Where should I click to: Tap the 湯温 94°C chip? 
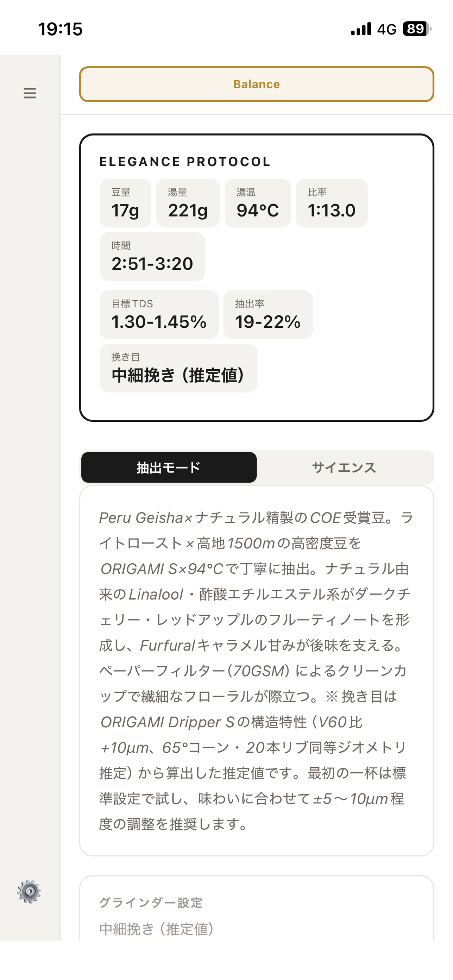tap(258, 203)
